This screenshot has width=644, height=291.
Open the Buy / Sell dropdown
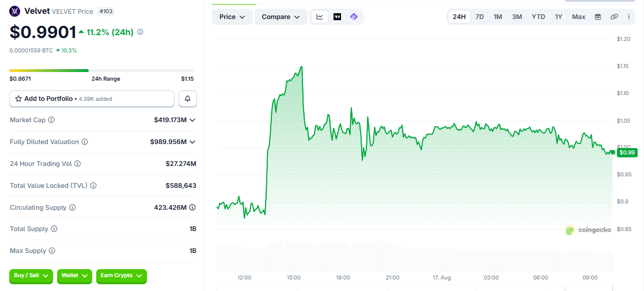pyautogui.click(x=31, y=276)
